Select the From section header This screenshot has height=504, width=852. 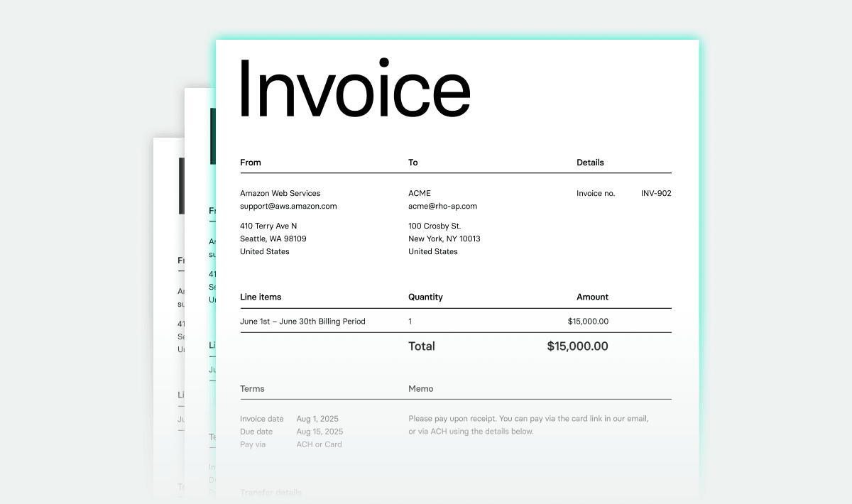click(x=250, y=162)
